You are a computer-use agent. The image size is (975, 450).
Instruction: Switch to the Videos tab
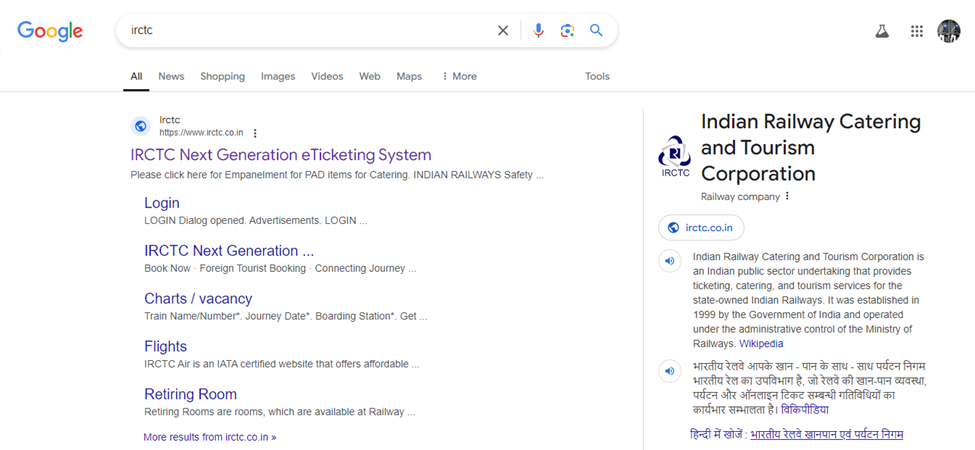pyautogui.click(x=327, y=76)
